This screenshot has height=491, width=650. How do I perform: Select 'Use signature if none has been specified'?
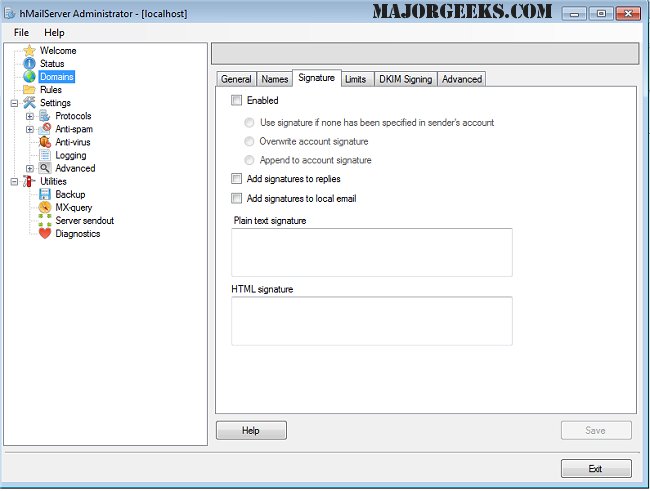249,123
